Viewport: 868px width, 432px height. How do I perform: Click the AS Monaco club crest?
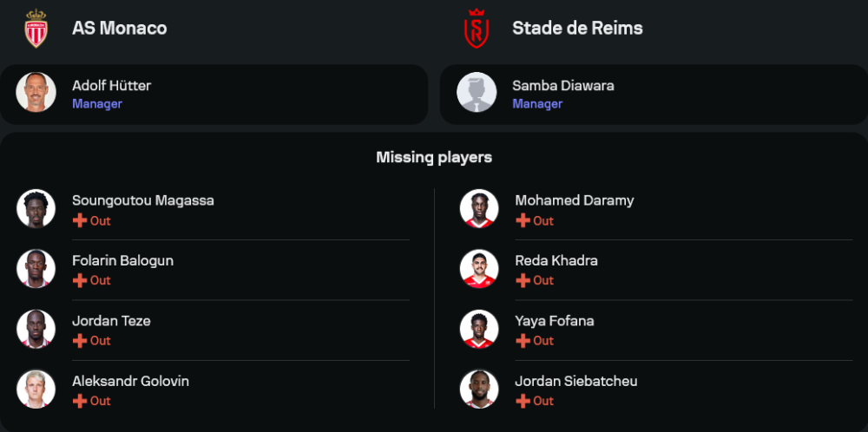(x=36, y=29)
